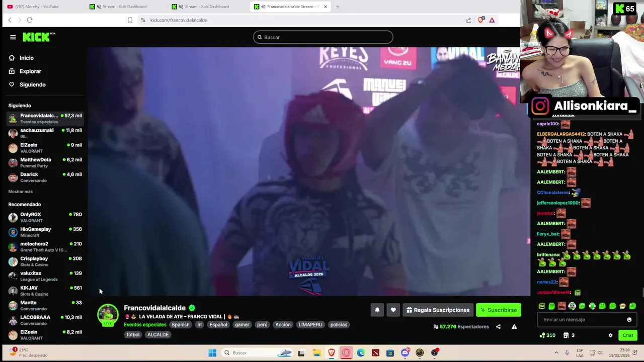Open recommended channel HioGameplay
The image size is (644, 362).
click(x=45, y=232)
